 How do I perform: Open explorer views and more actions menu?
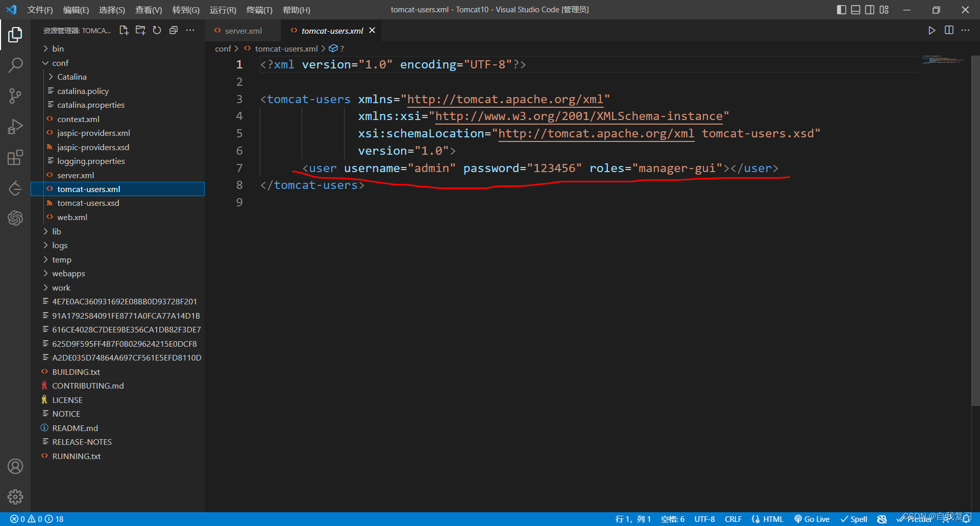190,31
